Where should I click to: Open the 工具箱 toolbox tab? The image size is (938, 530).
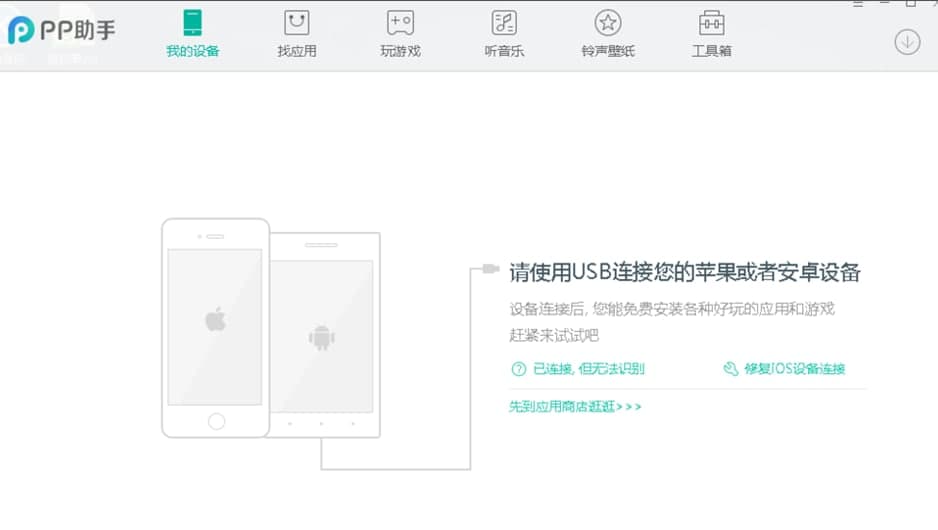(711, 34)
